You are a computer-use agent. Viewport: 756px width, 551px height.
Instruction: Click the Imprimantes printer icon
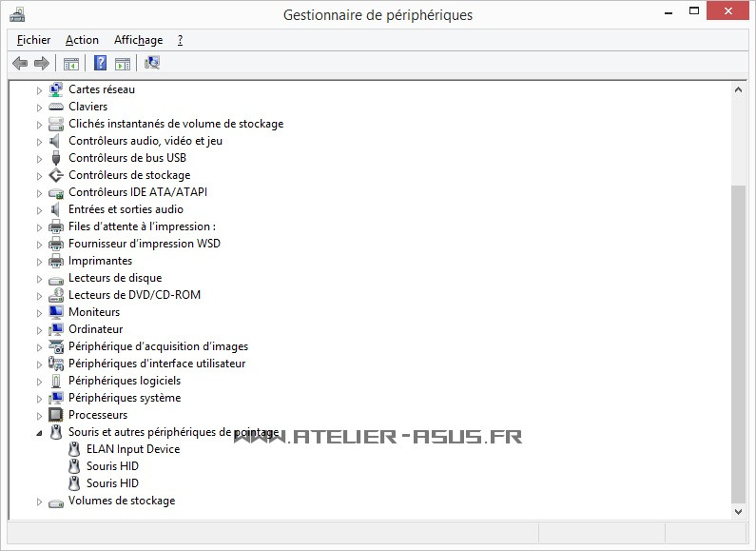(x=56, y=261)
